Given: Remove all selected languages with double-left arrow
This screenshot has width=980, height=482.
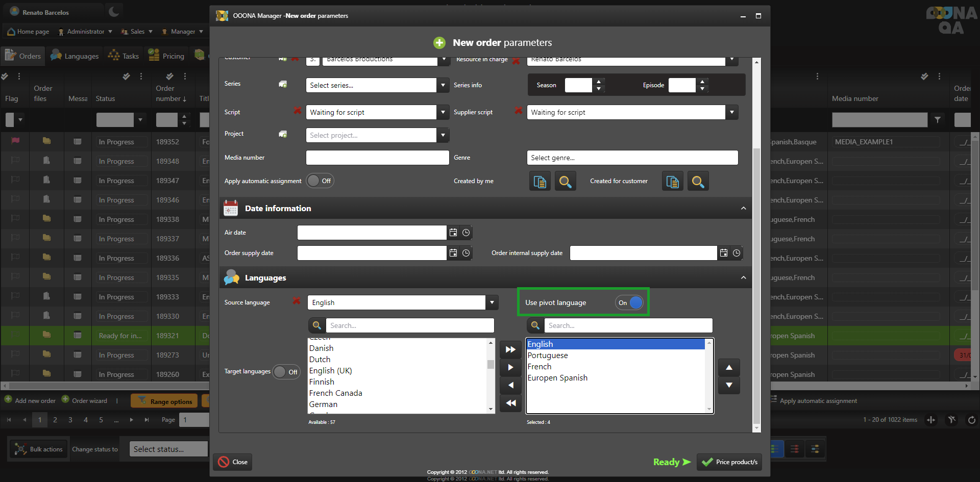Looking at the screenshot, I should tap(510, 403).
